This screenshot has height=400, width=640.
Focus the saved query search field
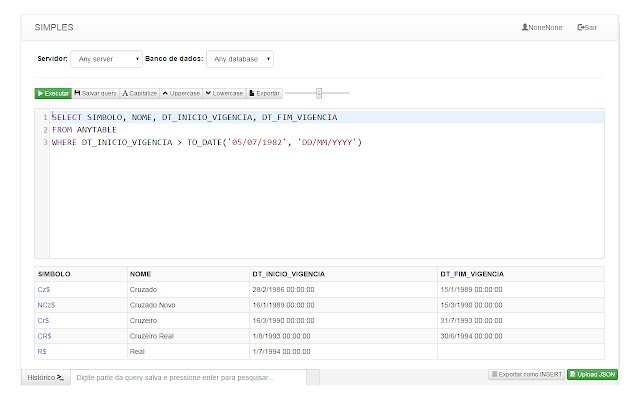point(189,378)
